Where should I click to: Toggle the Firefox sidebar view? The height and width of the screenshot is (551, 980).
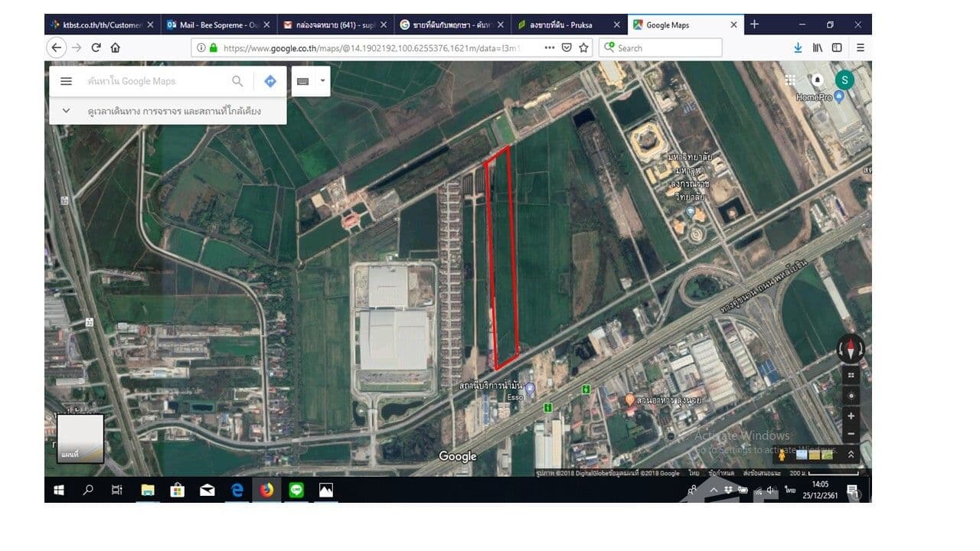click(837, 47)
